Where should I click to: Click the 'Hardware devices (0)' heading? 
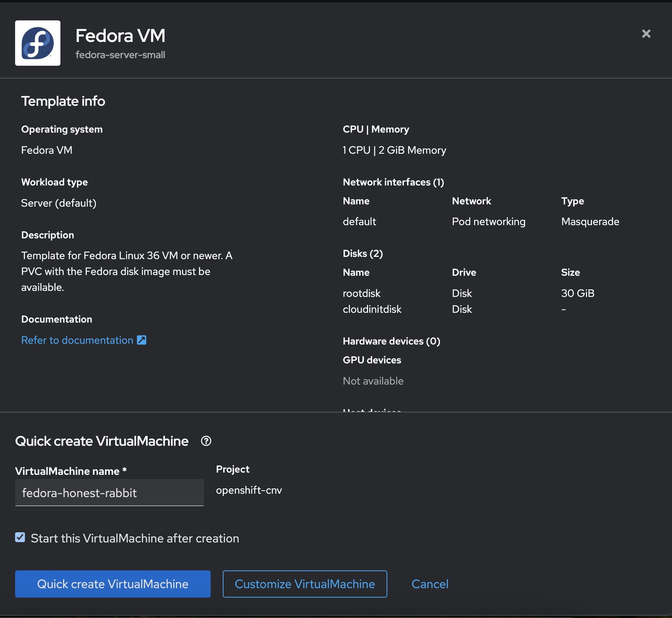coord(391,341)
